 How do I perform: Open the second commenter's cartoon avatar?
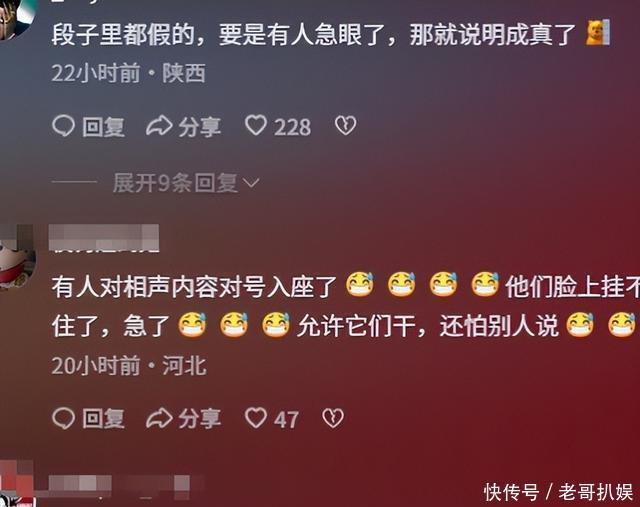[17, 258]
